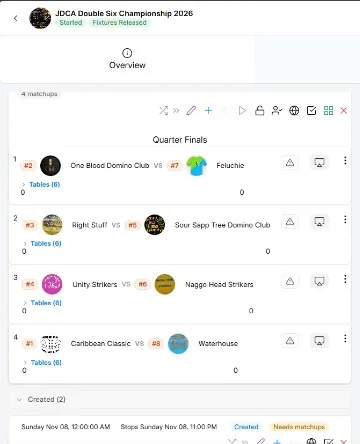The height and width of the screenshot is (444, 360).
Task: Click the green grid view icon
Action: 328,110
